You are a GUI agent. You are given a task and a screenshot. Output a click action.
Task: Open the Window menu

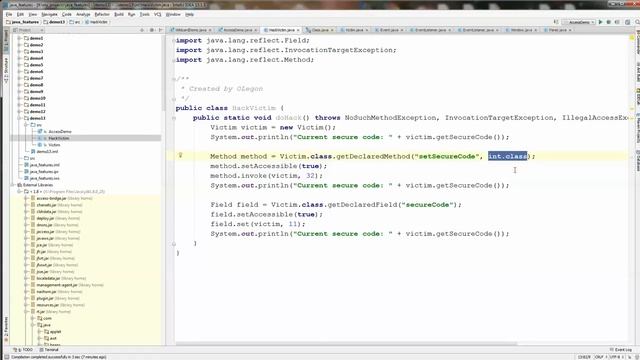(173, 14)
